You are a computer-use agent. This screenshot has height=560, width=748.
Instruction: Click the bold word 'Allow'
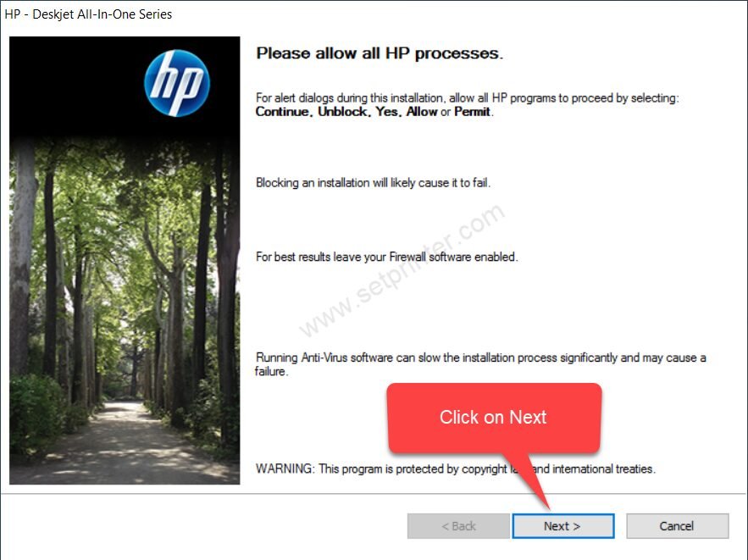point(422,112)
